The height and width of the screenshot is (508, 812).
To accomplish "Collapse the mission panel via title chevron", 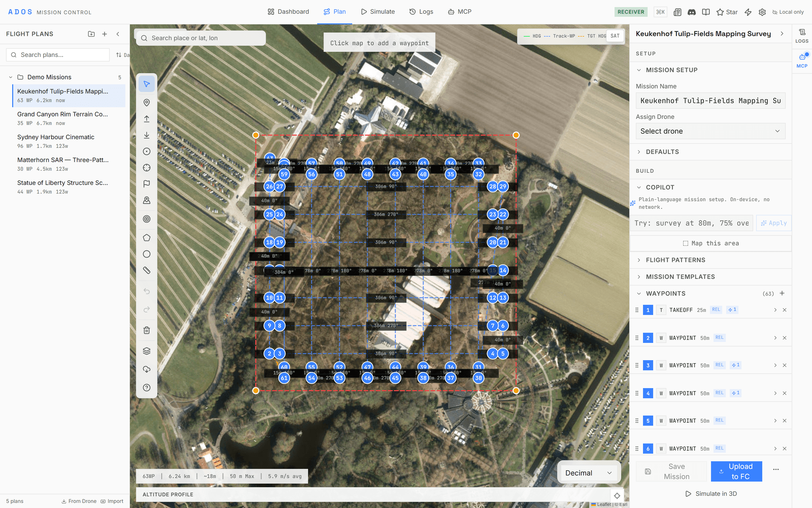I will 782,34.
